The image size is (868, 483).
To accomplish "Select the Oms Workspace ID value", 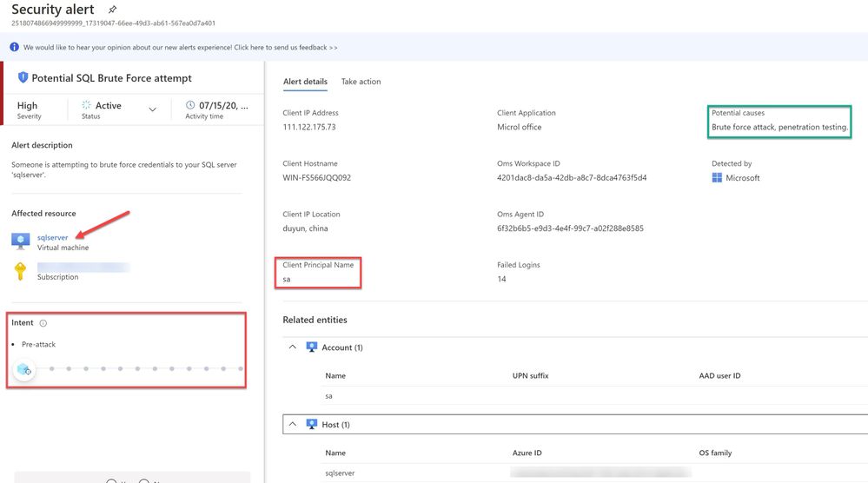I will point(572,177).
